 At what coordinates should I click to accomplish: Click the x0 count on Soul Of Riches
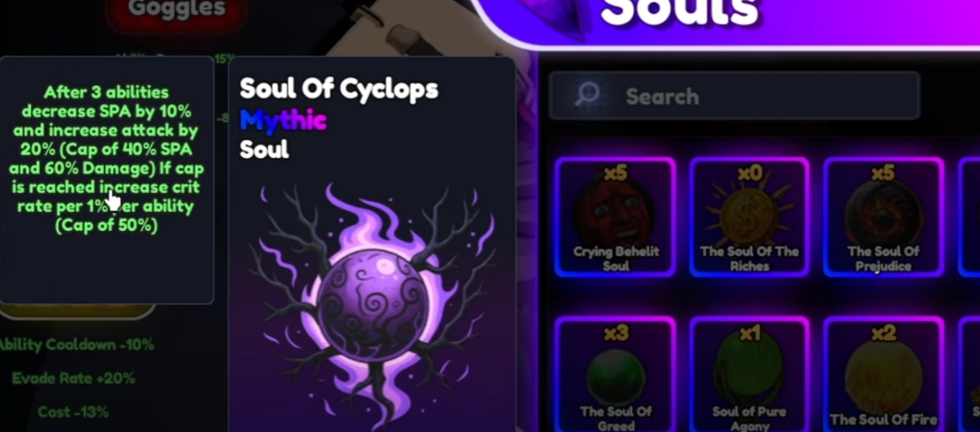pos(749,172)
